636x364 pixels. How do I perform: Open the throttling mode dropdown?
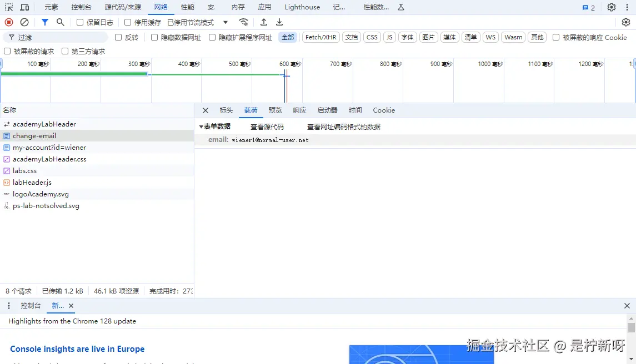pyautogui.click(x=198, y=22)
